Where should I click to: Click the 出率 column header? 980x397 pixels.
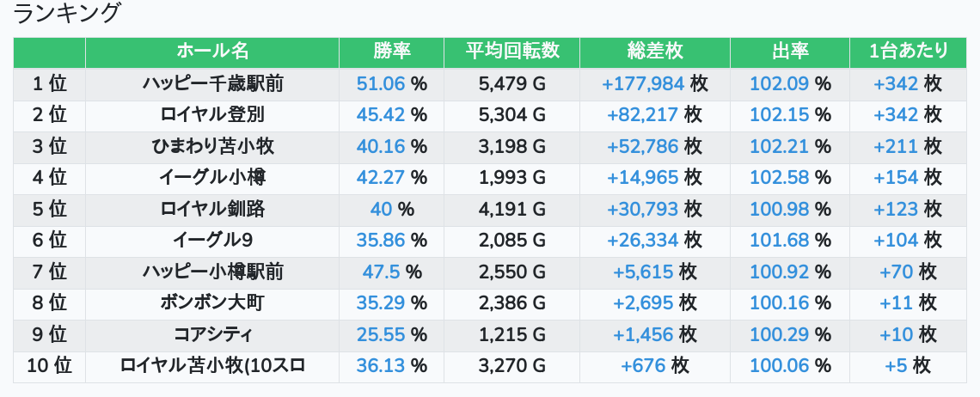pyautogui.click(x=790, y=52)
